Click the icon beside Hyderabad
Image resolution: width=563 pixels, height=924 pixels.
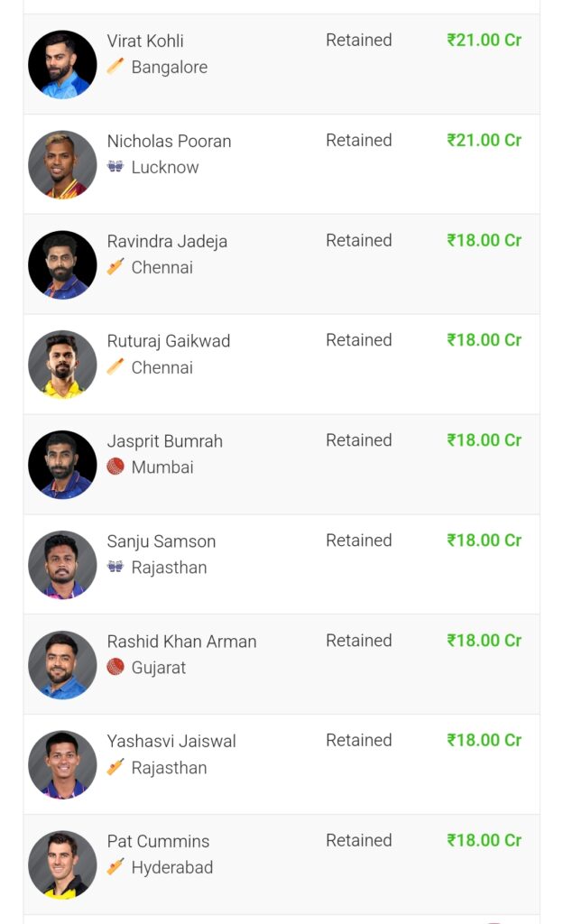coord(115,867)
